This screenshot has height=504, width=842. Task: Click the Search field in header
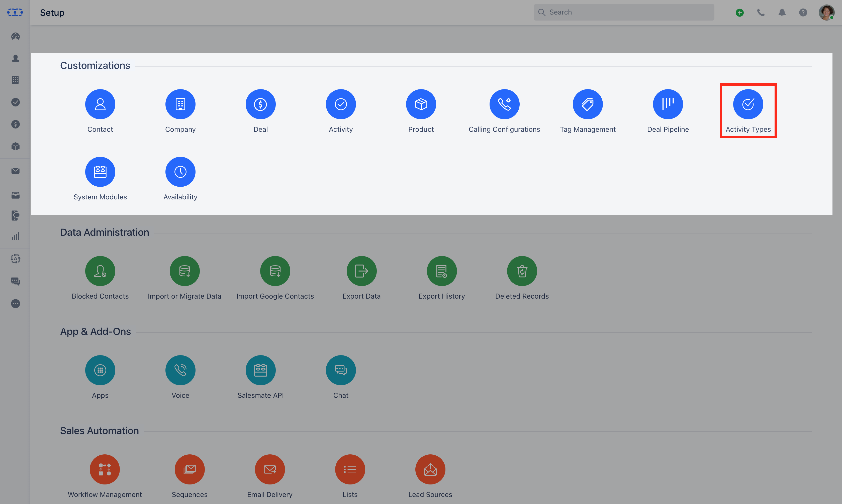[623, 12]
